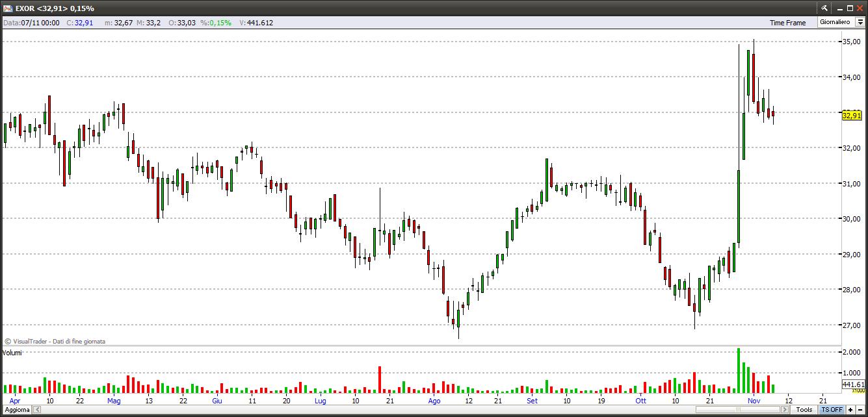Image resolution: width=868 pixels, height=417 pixels.
Task: Click the Ago month label on time axis
Action: pos(434,401)
